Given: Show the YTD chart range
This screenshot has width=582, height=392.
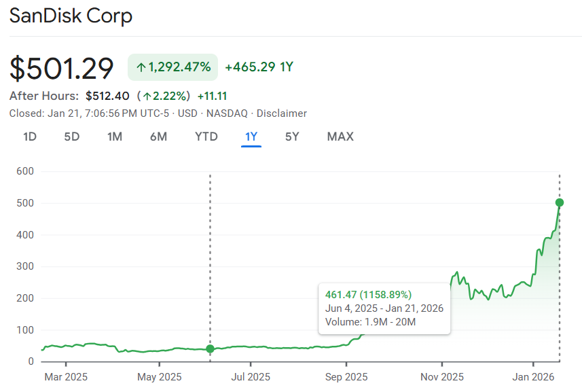Looking at the screenshot, I should click(x=206, y=137).
